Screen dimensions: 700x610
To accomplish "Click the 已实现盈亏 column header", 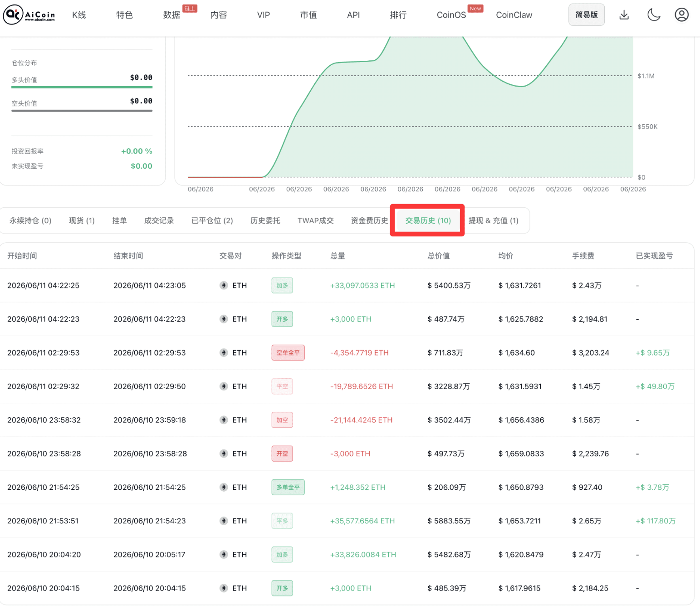I will coord(654,256).
